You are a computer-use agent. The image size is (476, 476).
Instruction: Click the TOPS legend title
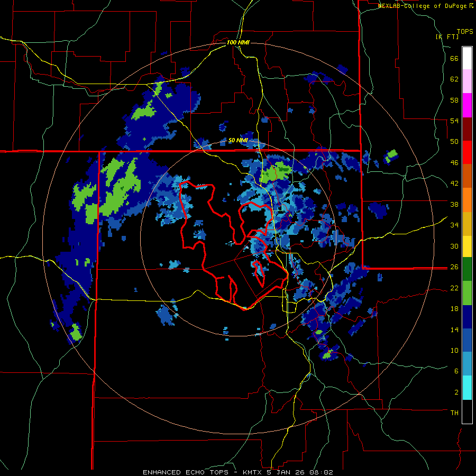tap(465, 32)
